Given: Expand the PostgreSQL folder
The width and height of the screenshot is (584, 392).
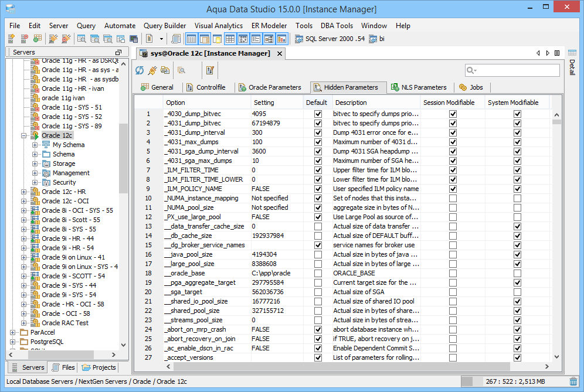Looking at the screenshot, I should tap(13, 342).
